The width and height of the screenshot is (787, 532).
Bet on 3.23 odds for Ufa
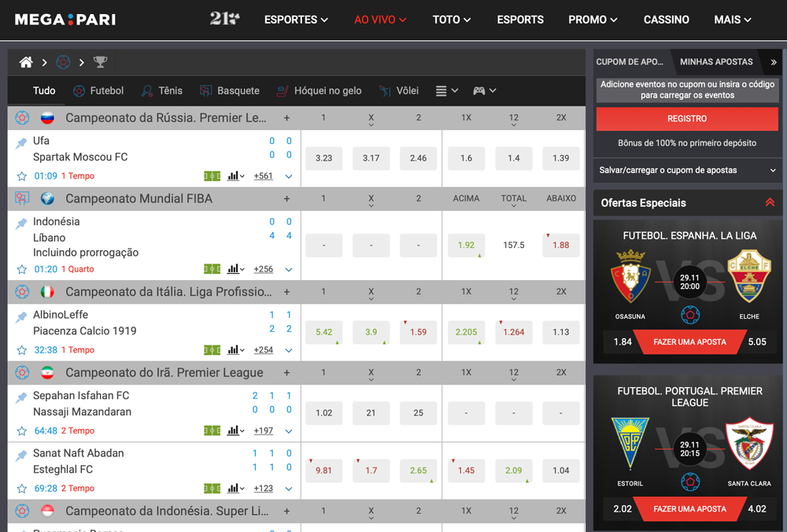[323, 159]
